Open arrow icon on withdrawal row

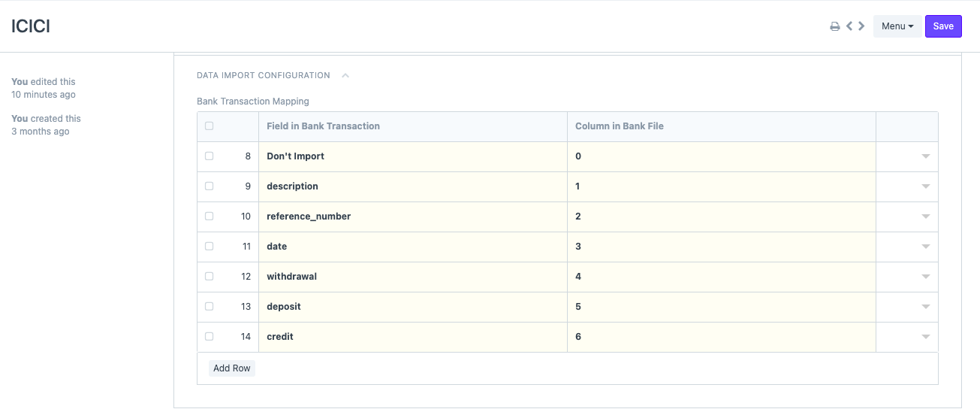925,277
